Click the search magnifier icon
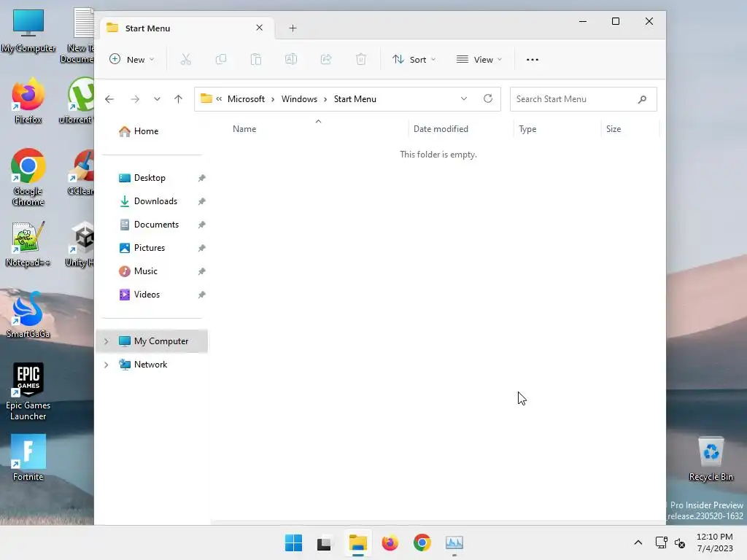 click(x=642, y=99)
